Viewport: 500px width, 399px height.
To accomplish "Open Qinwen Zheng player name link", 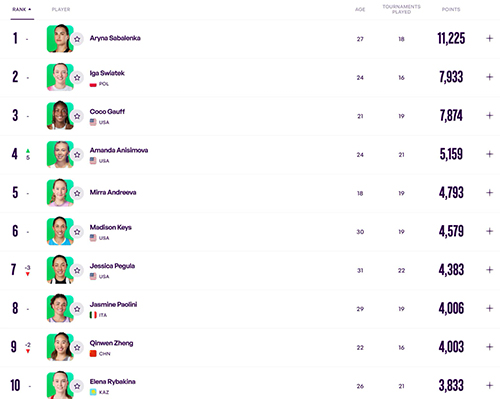I will coord(111,343).
